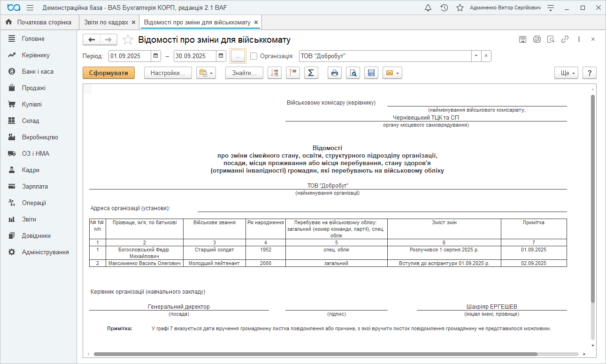This screenshot has height=364, width=606.
Task: Open notifications bell icon
Action: [428, 8]
